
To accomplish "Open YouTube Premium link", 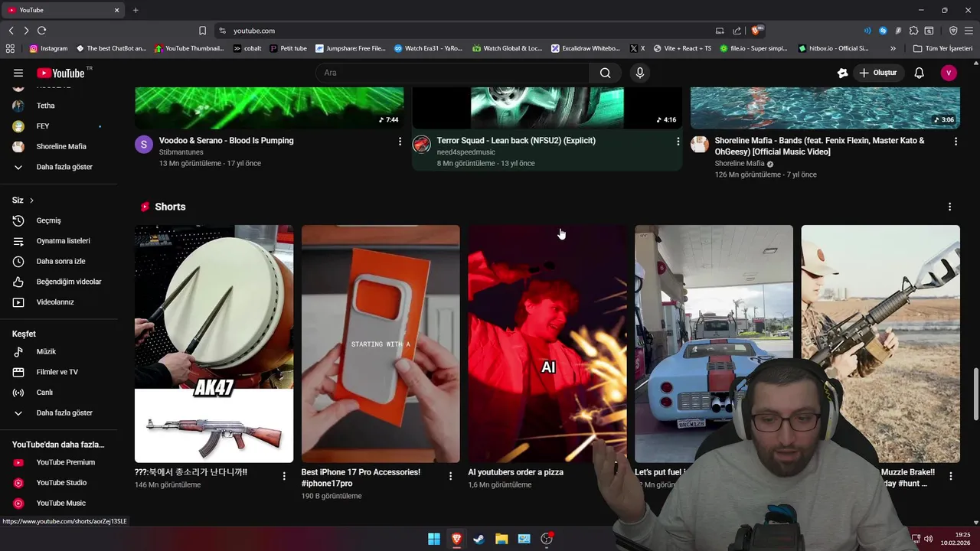I will point(58,462).
